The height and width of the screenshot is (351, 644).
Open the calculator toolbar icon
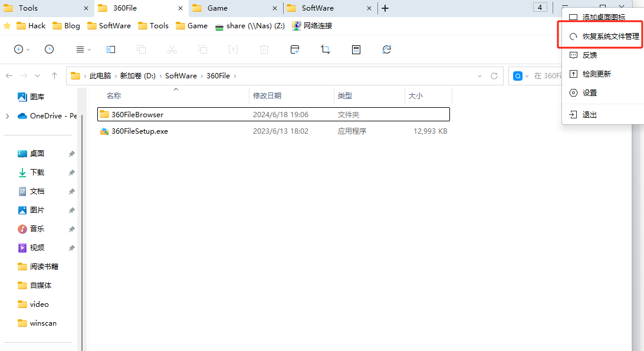pyautogui.click(x=356, y=49)
